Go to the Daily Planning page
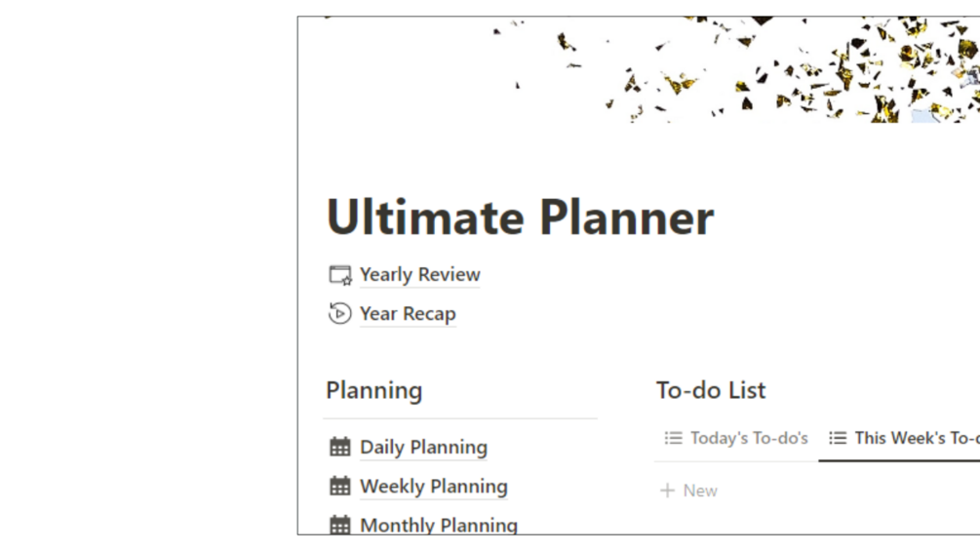 tap(423, 447)
